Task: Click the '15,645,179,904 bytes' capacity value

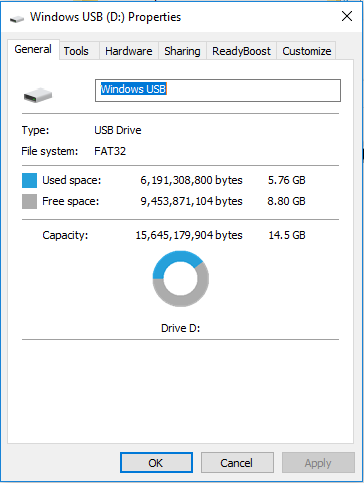Action: (x=189, y=235)
